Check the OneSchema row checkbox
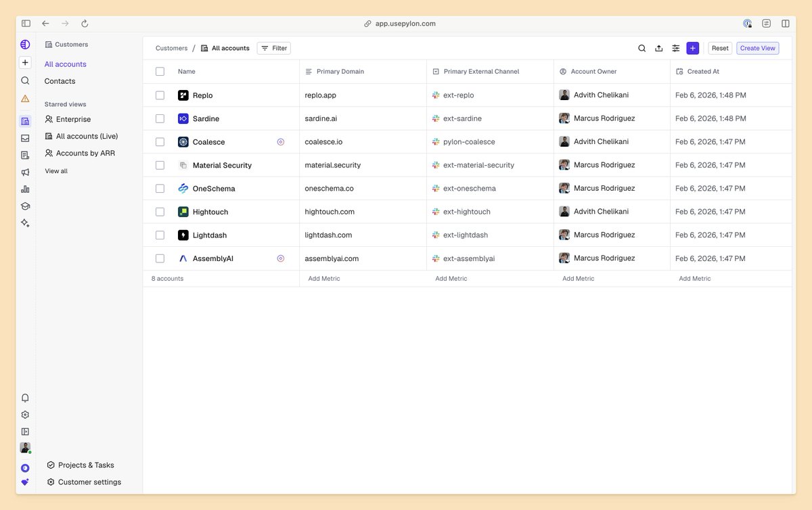Viewport: 812px width, 510px height. click(x=160, y=189)
